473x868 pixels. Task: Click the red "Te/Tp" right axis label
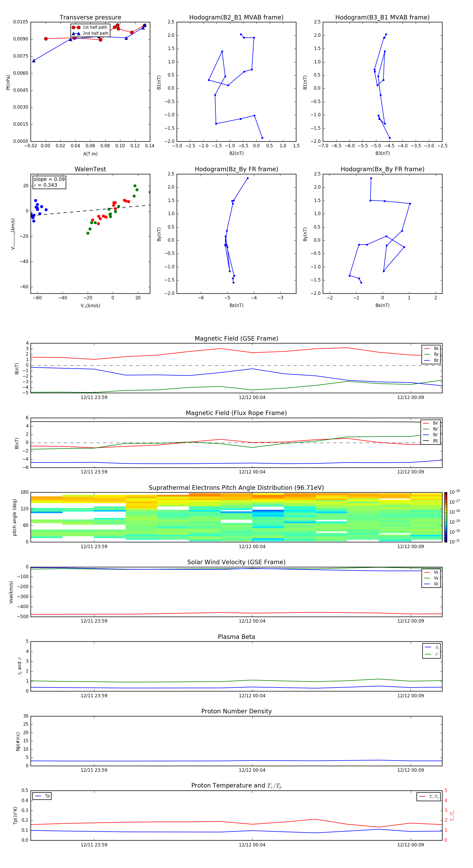tap(453, 816)
